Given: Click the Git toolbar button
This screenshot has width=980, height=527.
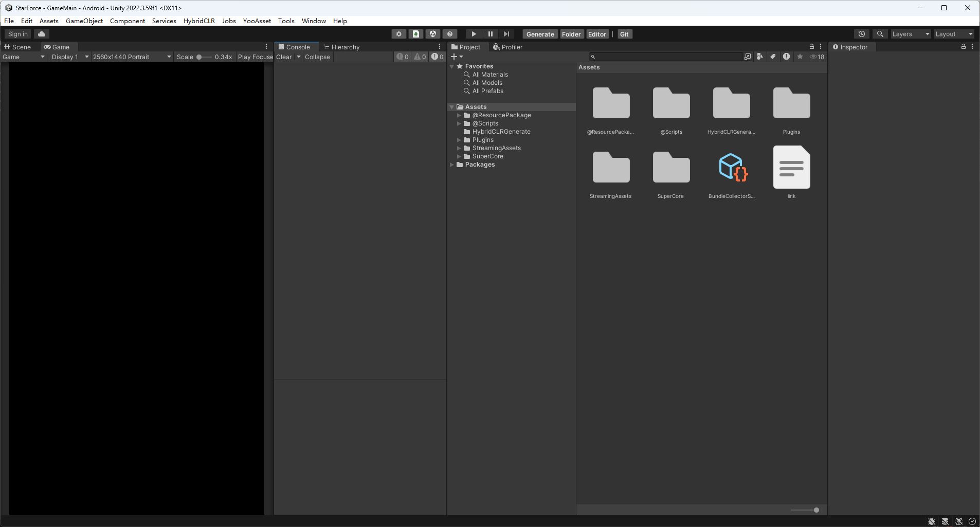Looking at the screenshot, I should (x=624, y=34).
